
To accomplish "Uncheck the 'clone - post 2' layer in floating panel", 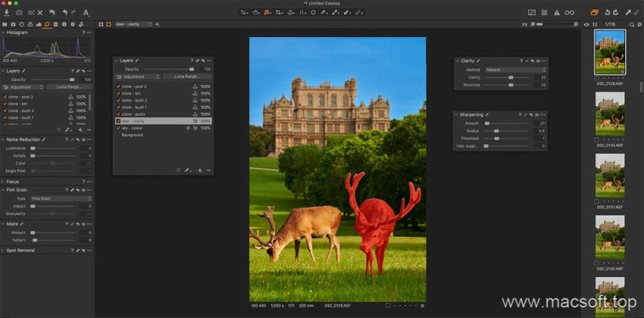I will [x=118, y=86].
